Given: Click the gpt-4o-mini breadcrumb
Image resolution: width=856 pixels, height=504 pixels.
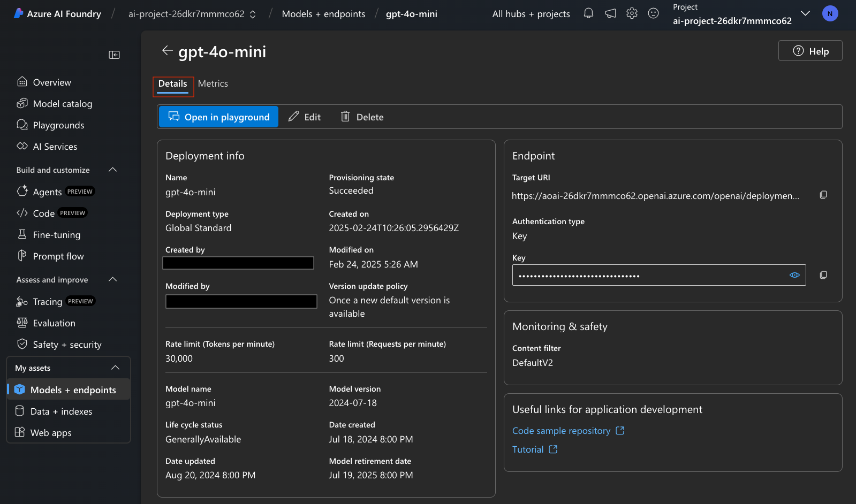Looking at the screenshot, I should (x=412, y=14).
